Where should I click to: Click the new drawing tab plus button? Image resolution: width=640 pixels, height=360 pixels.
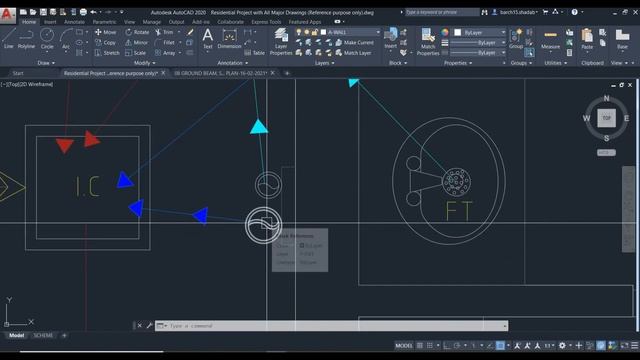287,73
